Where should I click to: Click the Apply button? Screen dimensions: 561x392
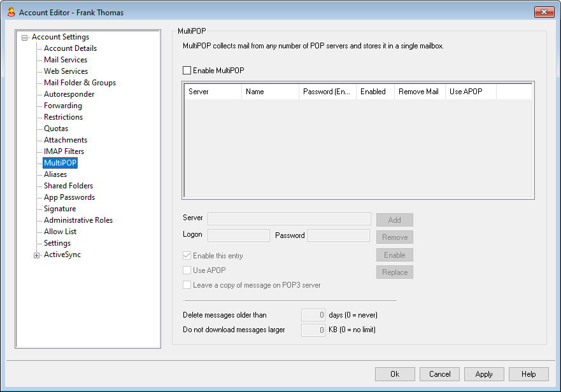click(484, 374)
